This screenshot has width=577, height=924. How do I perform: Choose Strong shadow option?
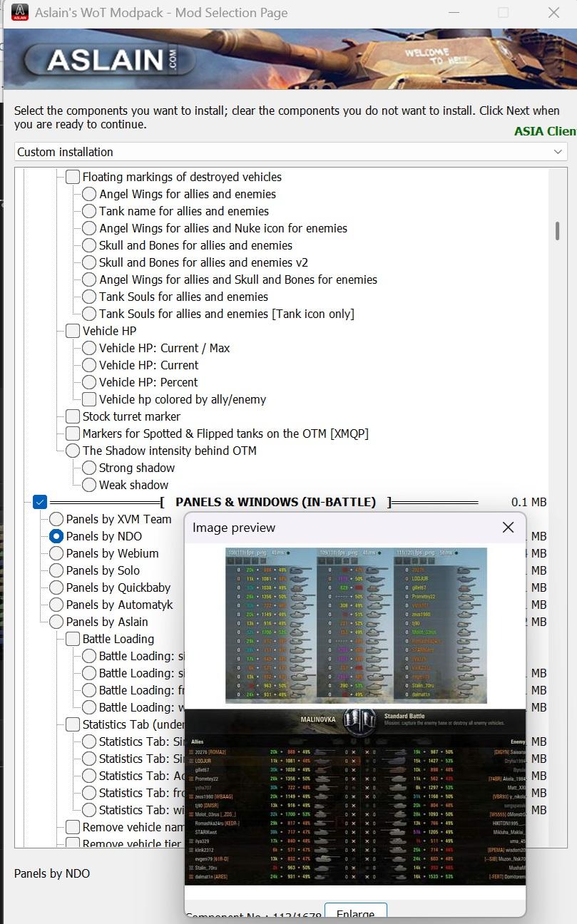click(89, 468)
